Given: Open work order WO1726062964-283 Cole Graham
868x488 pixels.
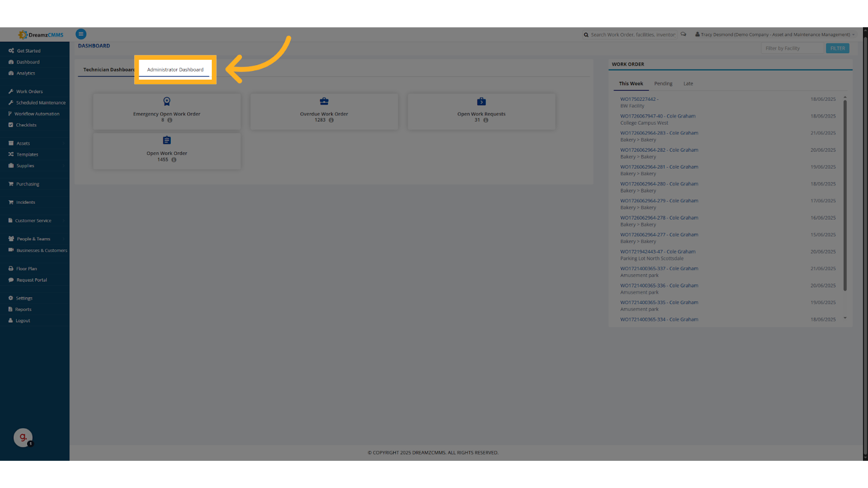Looking at the screenshot, I should tap(659, 133).
